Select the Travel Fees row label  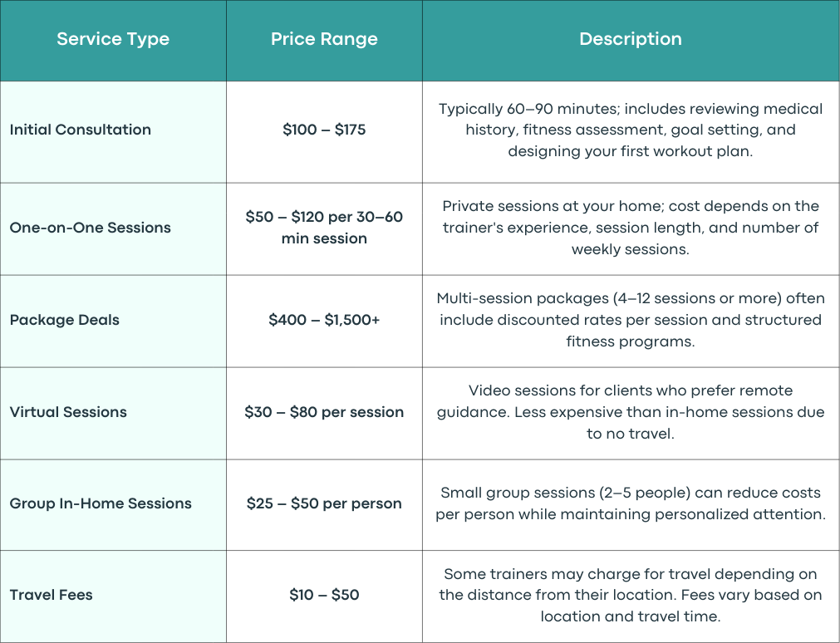point(51,595)
